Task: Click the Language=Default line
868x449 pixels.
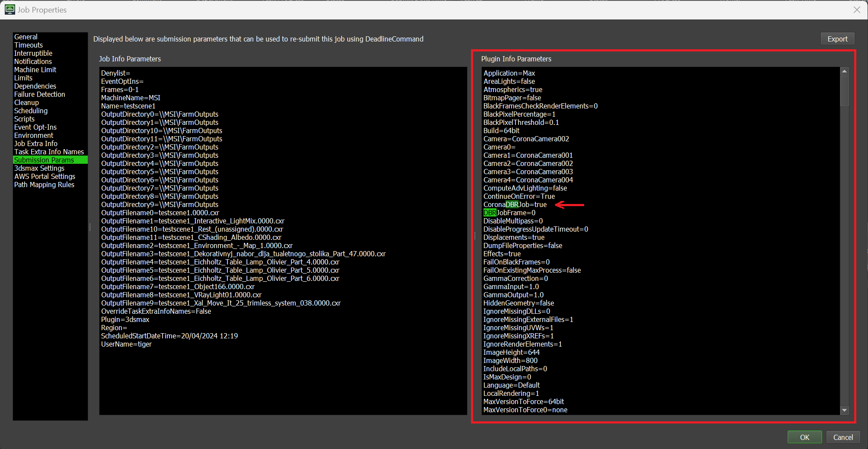Action: coord(512,385)
